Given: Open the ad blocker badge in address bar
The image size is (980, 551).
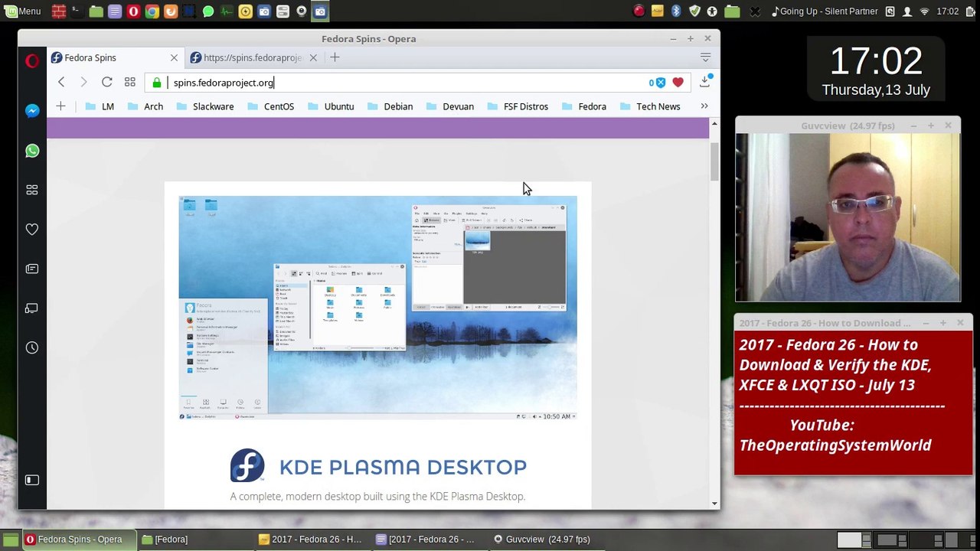Looking at the screenshot, I should click(657, 83).
